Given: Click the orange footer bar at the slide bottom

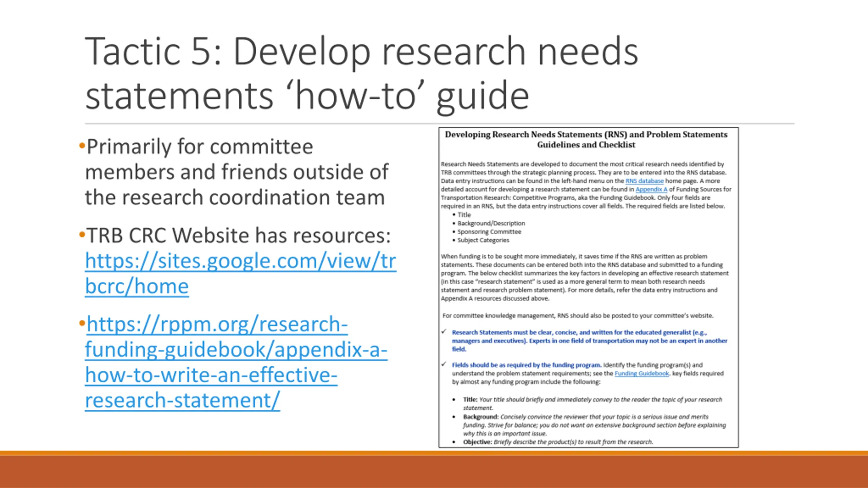Looking at the screenshot, I should tap(434, 471).
